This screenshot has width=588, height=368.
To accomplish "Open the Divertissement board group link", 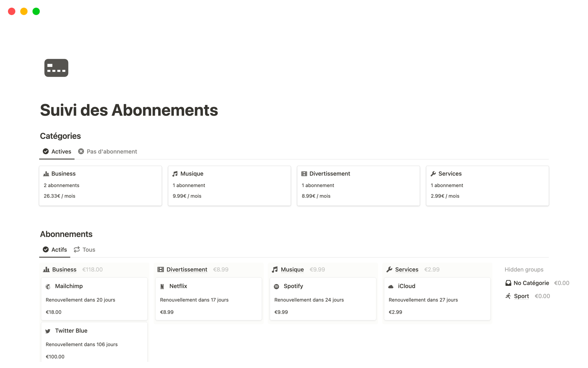I will [187, 270].
